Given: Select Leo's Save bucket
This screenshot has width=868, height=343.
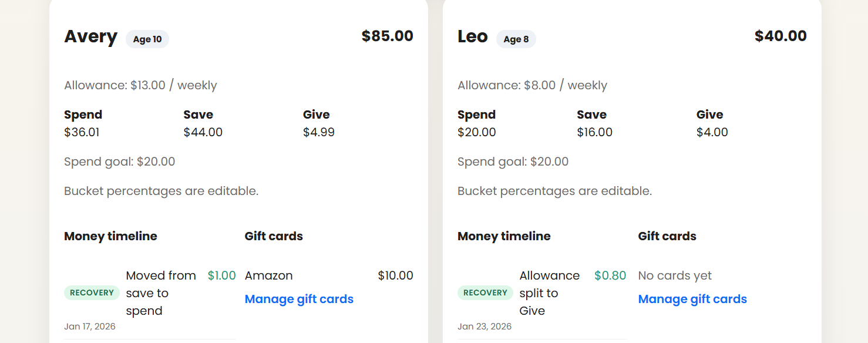Looking at the screenshot, I should (x=595, y=123).
